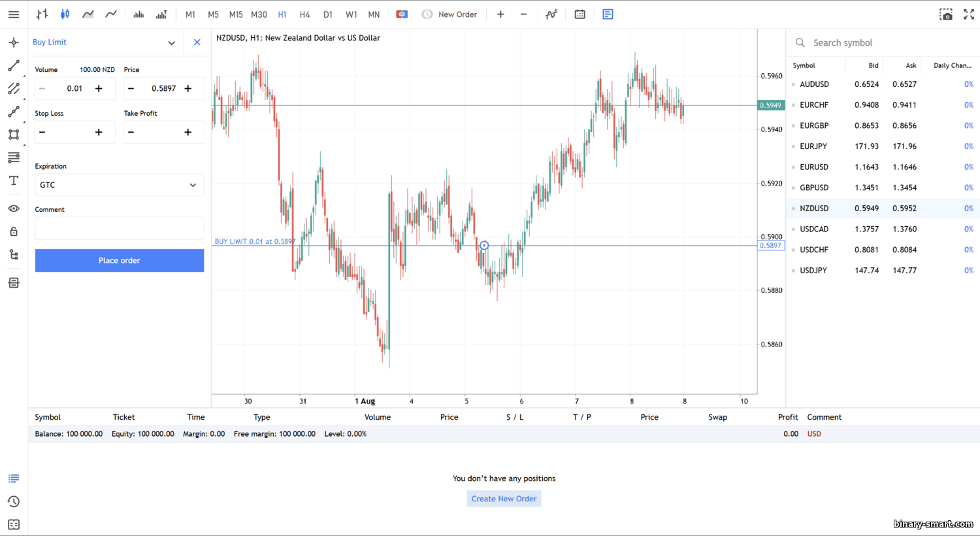Screen dimensions: 980x536
Task: Take a chart screenshot with camera icon
Action: (x=945, y=14)
